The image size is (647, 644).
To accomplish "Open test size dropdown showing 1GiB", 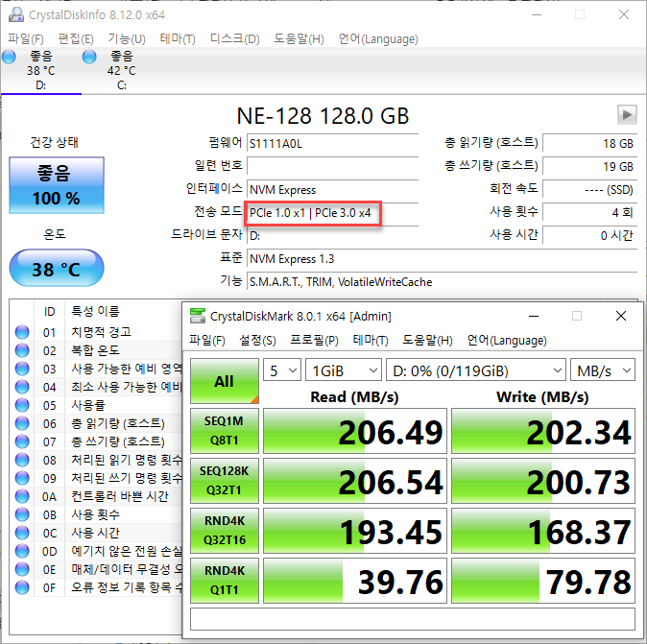I will (x=344, y=370).
